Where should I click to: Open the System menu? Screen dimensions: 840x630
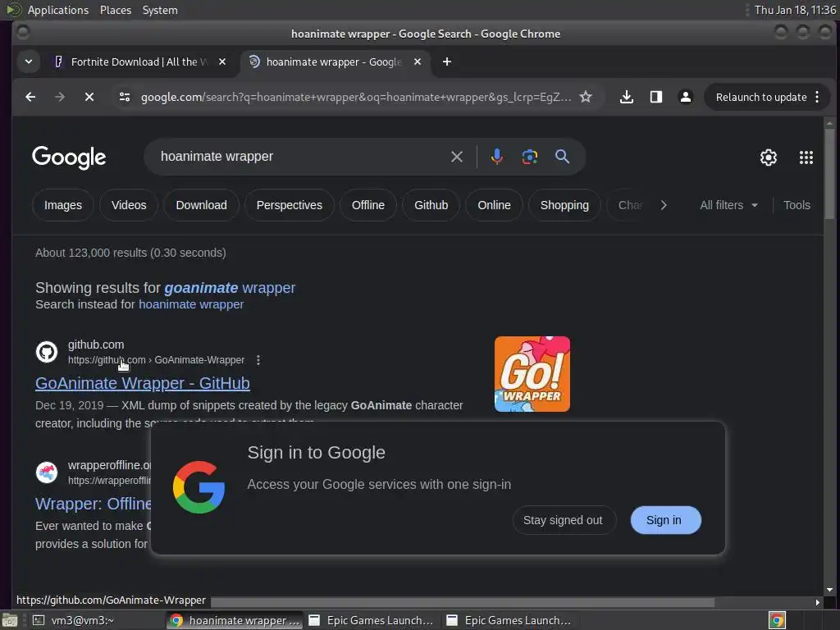point(160,10)
